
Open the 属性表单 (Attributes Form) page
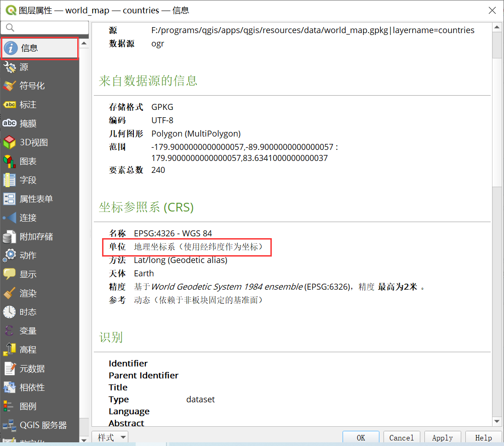coord(40,199)
